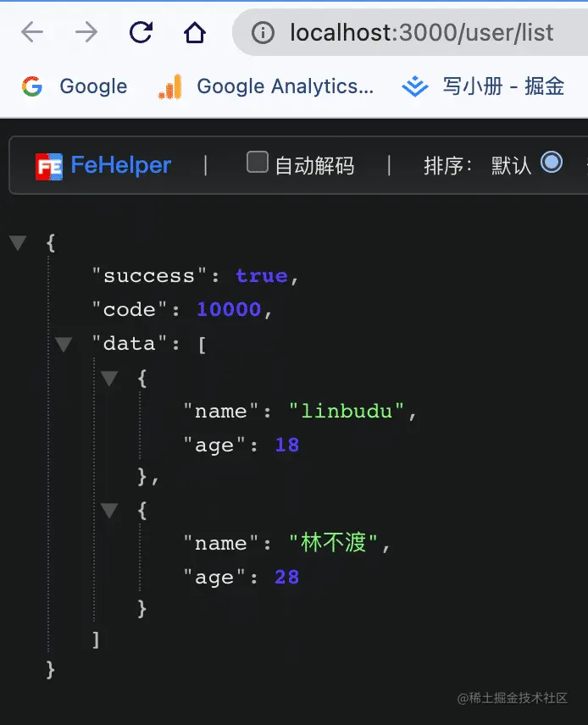This screenshot has width=588, height=725.
Task: Click the FeHelper title link
Action: [121, 165]
